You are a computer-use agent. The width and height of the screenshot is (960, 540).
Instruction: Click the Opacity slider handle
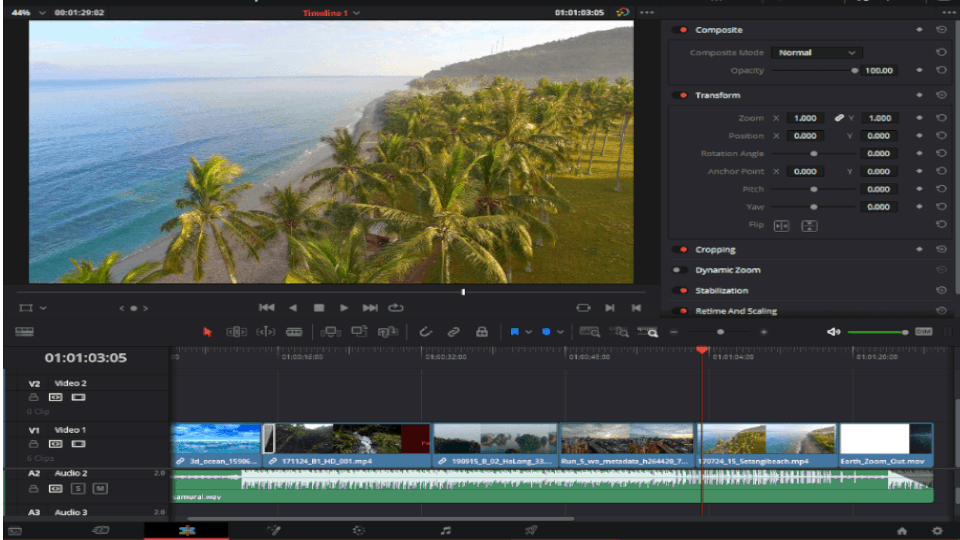click(x=854, y=71)
